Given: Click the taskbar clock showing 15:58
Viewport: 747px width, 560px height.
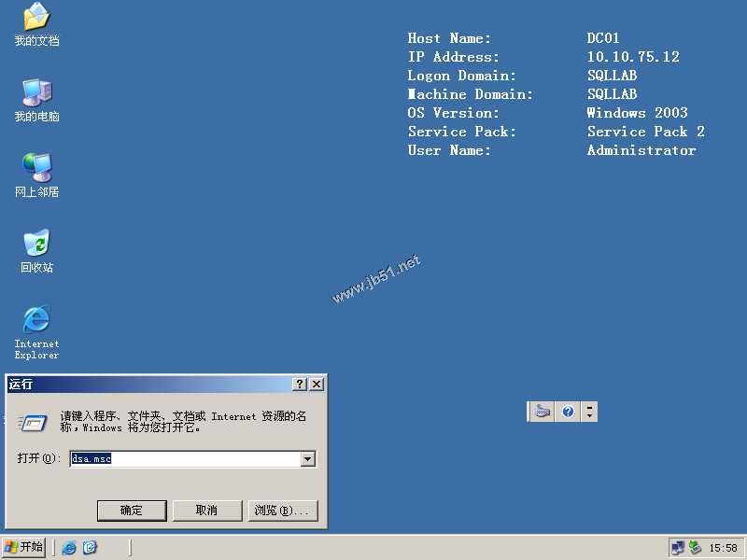Looking at the screenshot, I should (723, 548).
